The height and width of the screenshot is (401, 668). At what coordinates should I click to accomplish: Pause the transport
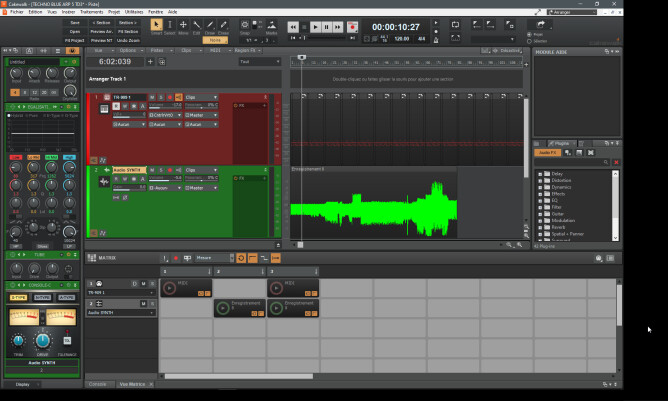click(326, 27)
